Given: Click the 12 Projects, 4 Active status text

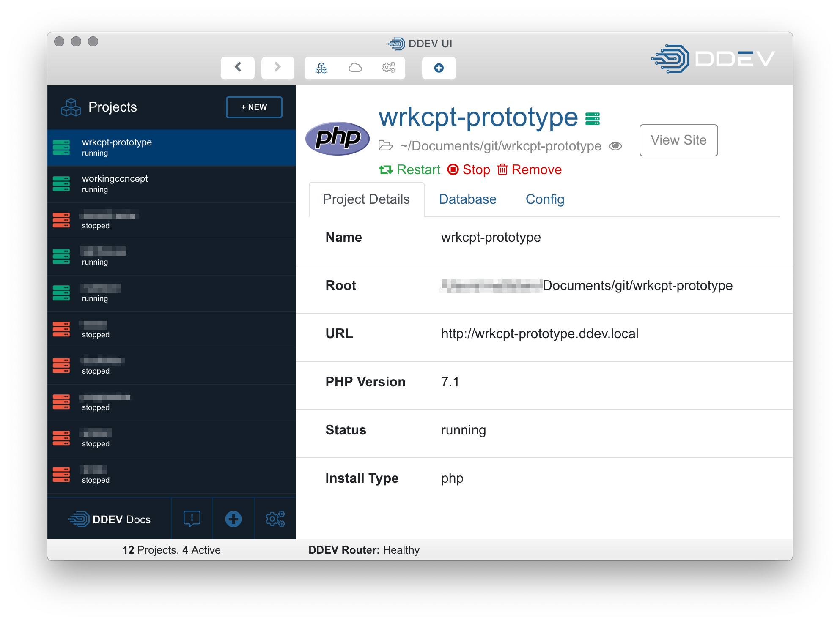Looking at the screenshot, I should pyautogui.click(x=171, y=550).
